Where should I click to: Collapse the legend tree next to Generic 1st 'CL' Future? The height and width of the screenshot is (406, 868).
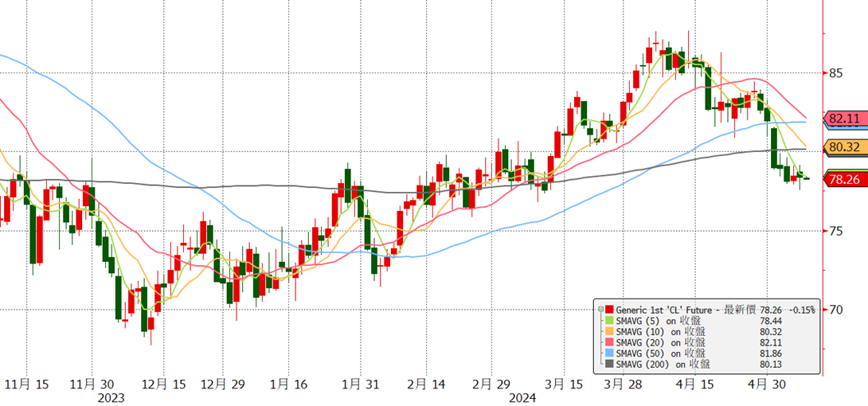pyautogui.click(x=600, y=309)
